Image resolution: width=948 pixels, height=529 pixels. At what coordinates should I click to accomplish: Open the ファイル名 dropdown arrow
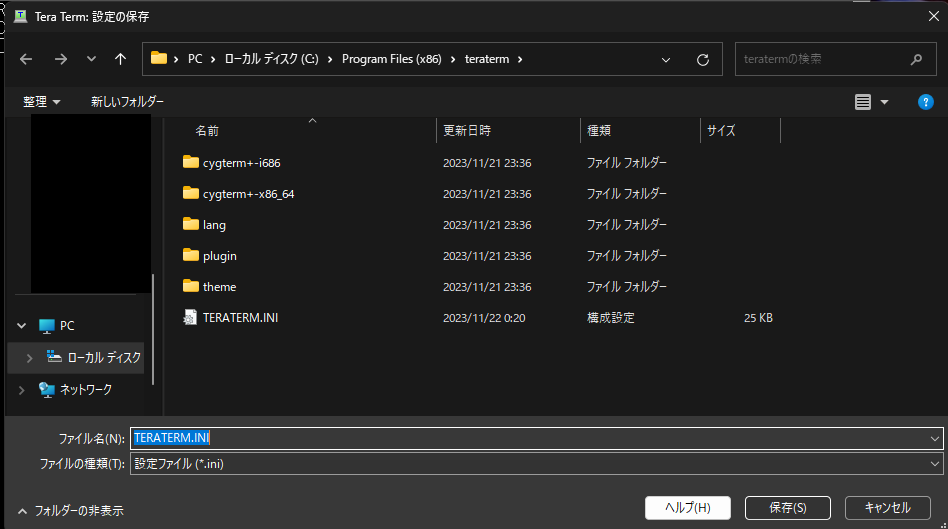[935, 439]
